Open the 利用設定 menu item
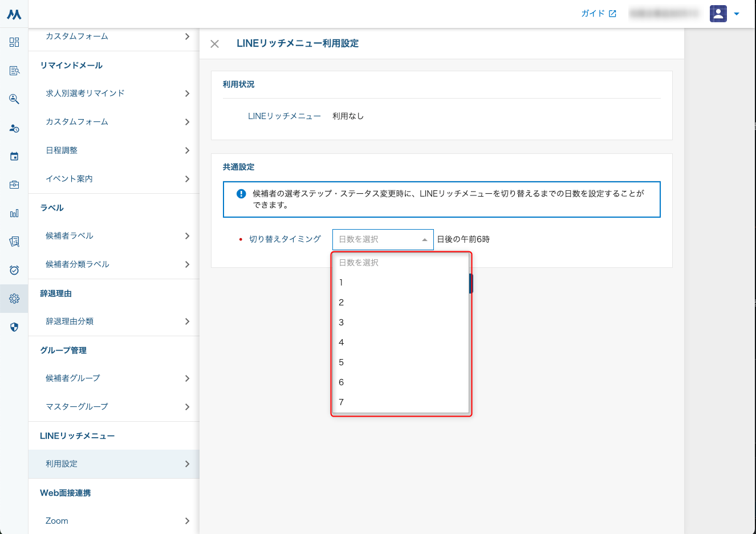Image resolution: width=756 pixels, height=534 pixels. [x=117, y=464]
